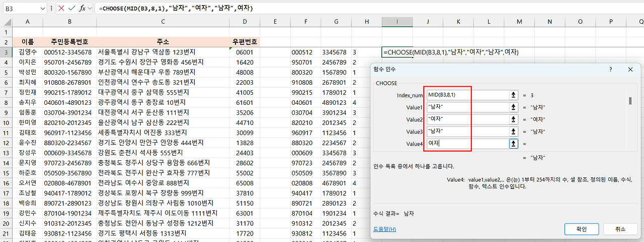Click the Value3 input field
The width and height of the screenshot is (644, 242).
point(467,131)
